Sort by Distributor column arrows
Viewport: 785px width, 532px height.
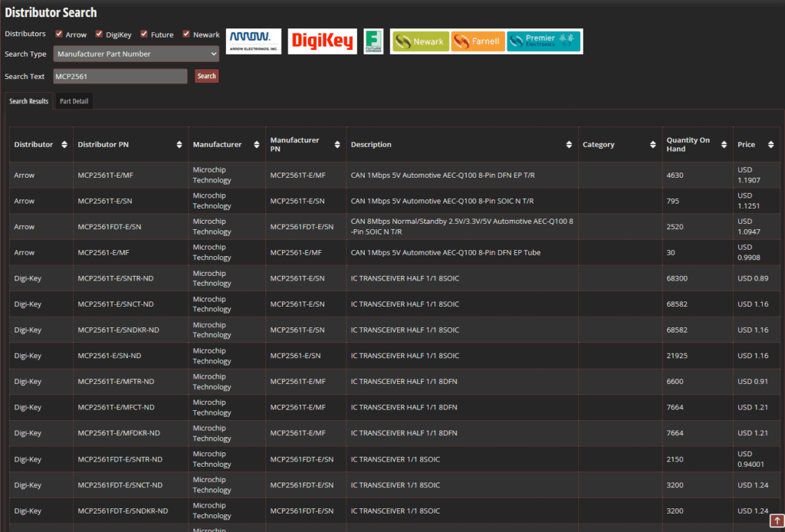64,145
